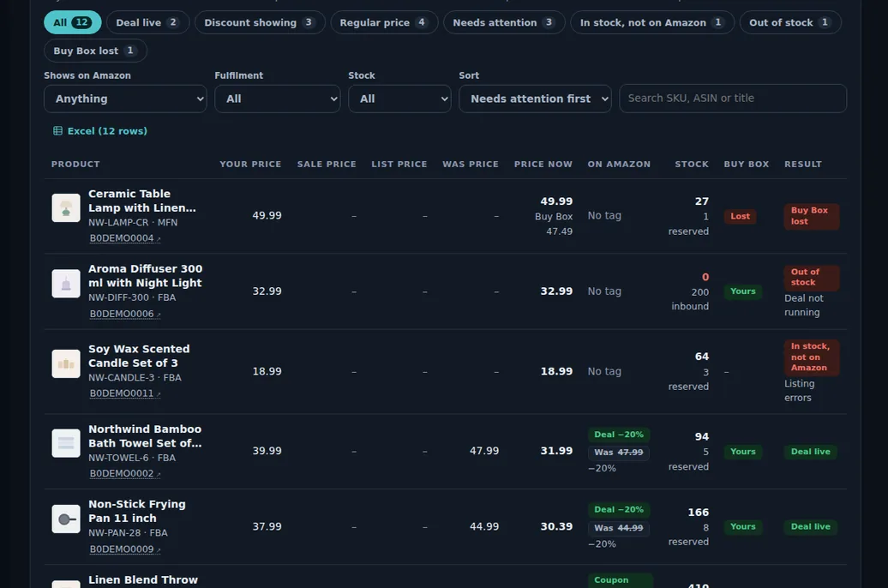Image resolution: width=888 pixels, height=588 pixels.
Task: Click Linen Blend Throw title
Action: click(x=143, y=580)
